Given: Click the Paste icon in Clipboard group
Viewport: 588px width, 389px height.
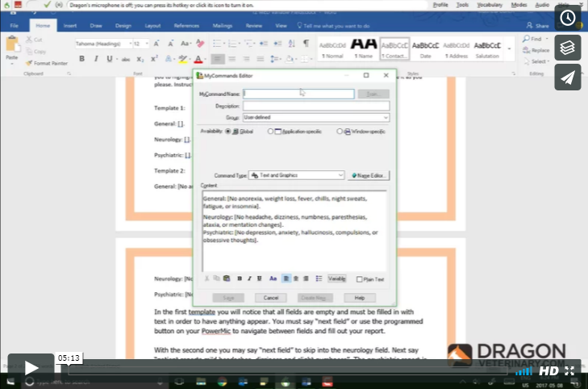Looking at the screenshot, I should pos(12,44).
